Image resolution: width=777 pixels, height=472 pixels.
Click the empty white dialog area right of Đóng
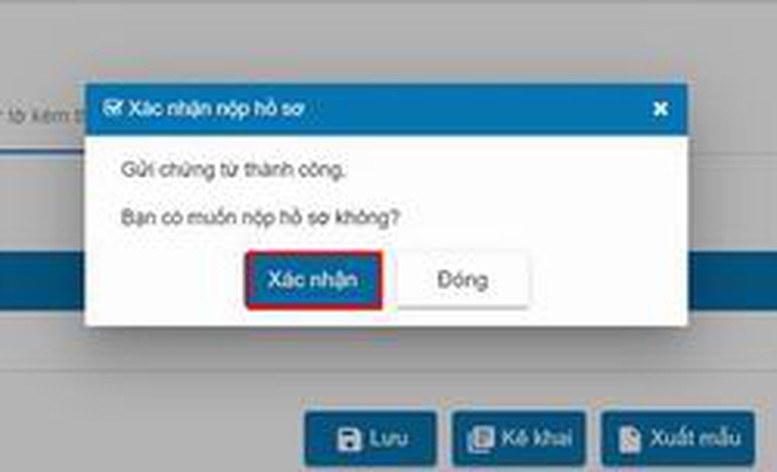[609, 280]
